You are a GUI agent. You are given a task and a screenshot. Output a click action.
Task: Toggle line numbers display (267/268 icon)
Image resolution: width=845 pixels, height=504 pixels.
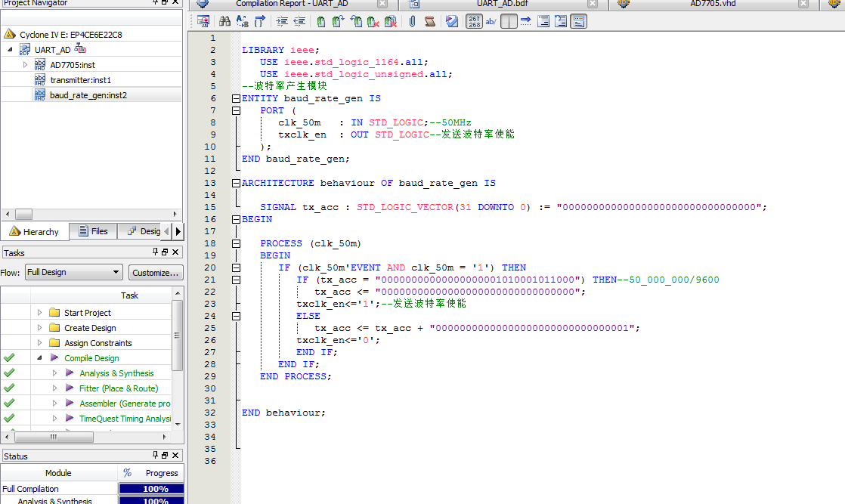[474, 21]
